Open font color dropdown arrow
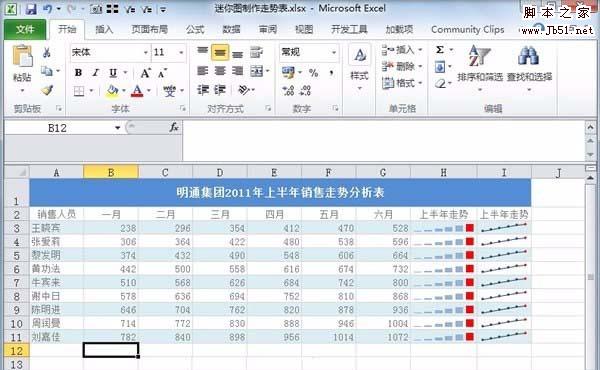This screenshot has width=600, height=370. click(x=149, y=91)
